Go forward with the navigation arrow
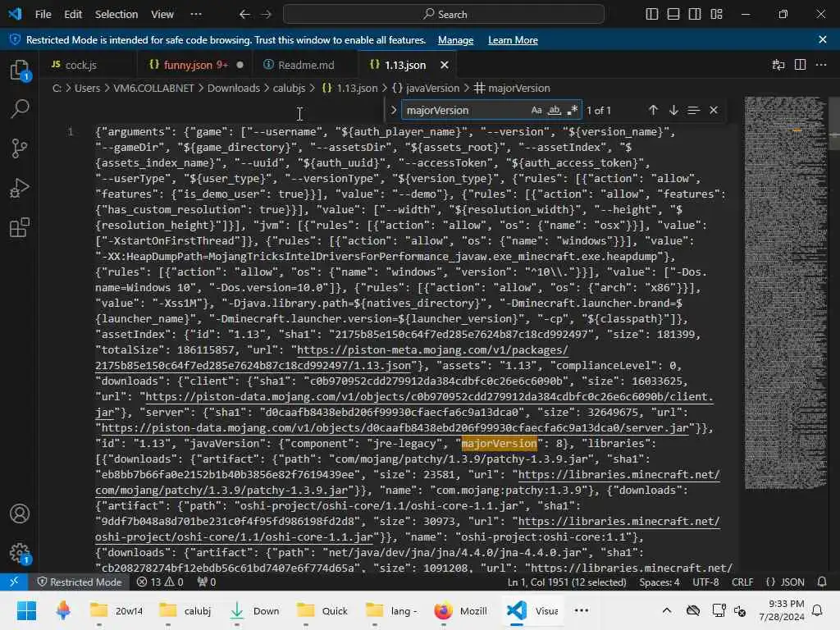 pyautogui.click(x=267, y=15)
